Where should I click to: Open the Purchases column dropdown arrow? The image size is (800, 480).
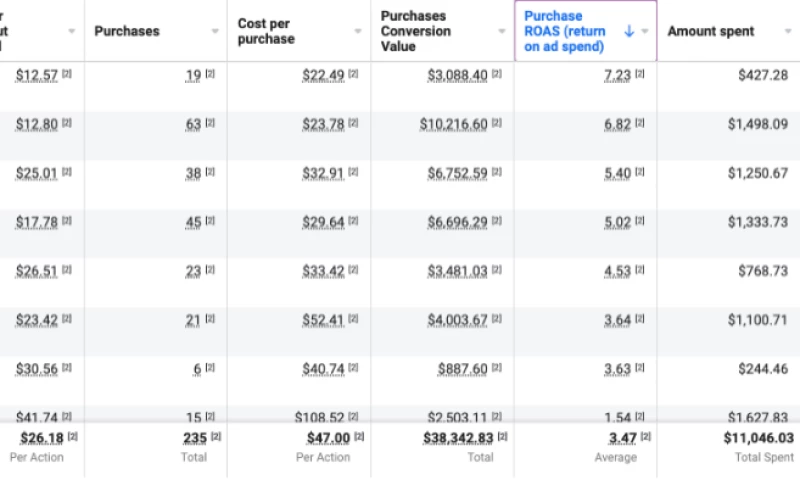[215, 31]
